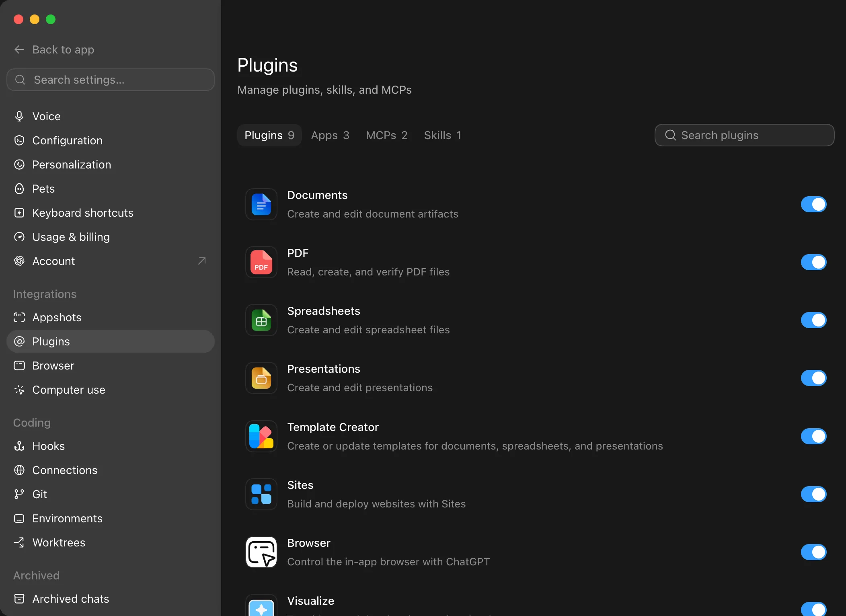Click the blue Documents plugin icon
Screen dimensions: 846x616
point(261,204)
